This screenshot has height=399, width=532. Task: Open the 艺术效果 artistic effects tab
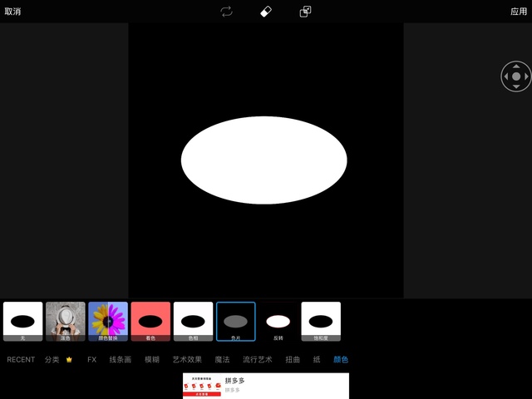point(187,360)
